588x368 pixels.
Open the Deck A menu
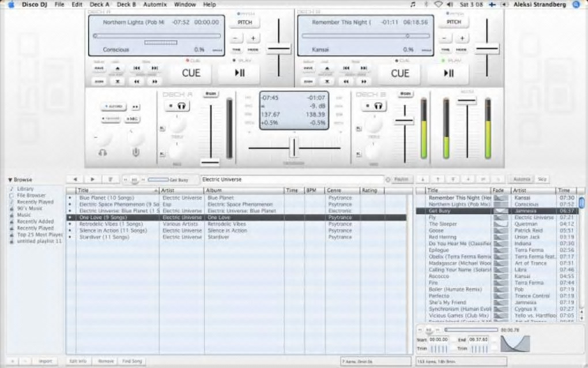tap(99, 5)
